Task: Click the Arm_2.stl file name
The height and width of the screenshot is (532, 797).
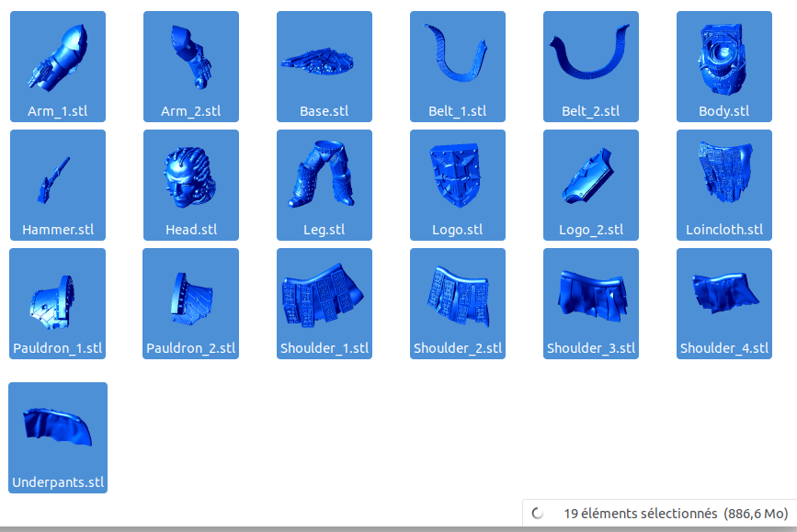Action: click(x=190, y=111)
